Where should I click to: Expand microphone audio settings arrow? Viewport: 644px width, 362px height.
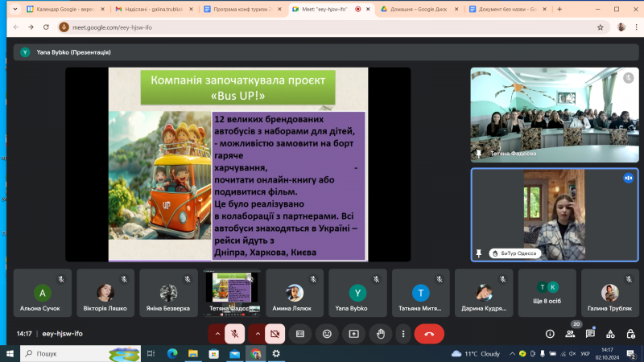pos(217,334)
